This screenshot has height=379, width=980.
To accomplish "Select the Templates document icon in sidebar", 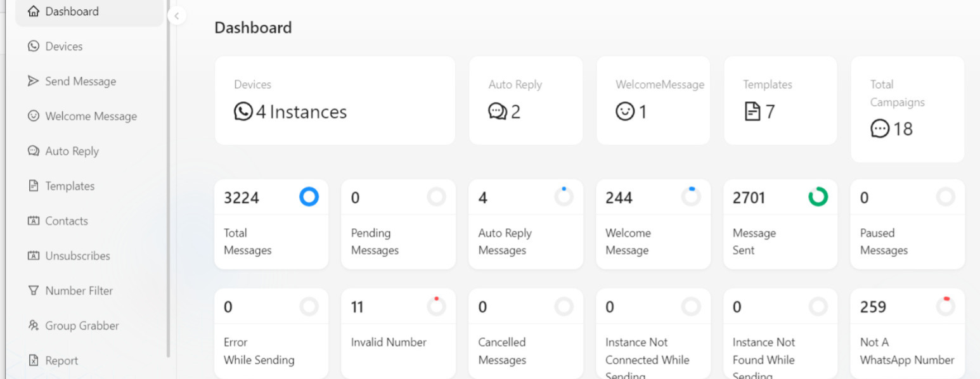I will pyautogui.click(x=33, y=186).
